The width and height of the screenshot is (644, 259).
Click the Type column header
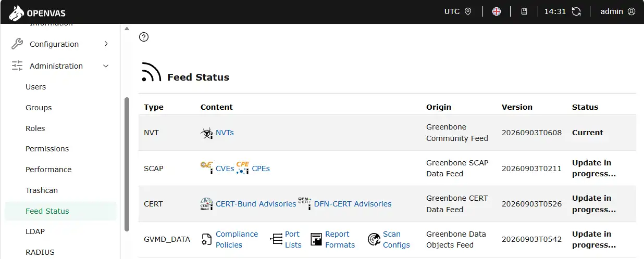pyautogui.click(x=154, y=107)
